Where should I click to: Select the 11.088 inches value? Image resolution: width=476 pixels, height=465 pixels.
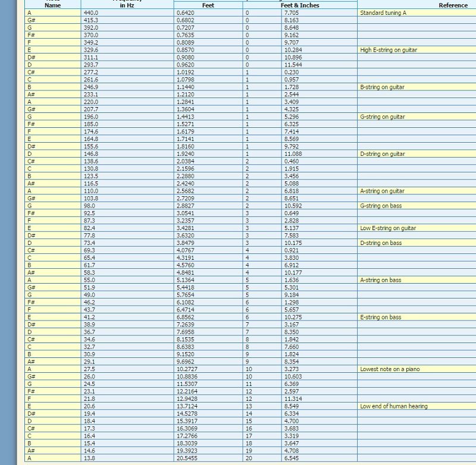(x=320, y=154)
